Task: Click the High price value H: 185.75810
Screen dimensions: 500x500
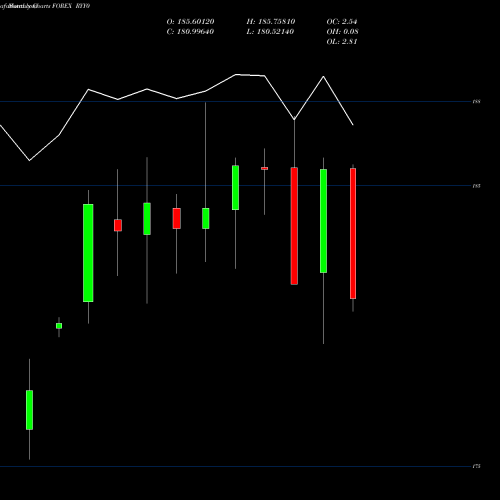Action: click(271, 22)
